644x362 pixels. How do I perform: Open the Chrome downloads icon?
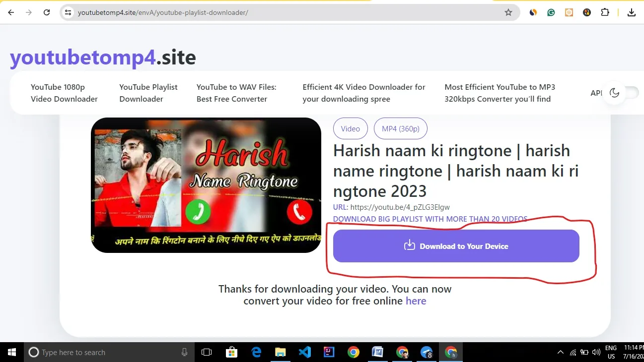(631, 12)
